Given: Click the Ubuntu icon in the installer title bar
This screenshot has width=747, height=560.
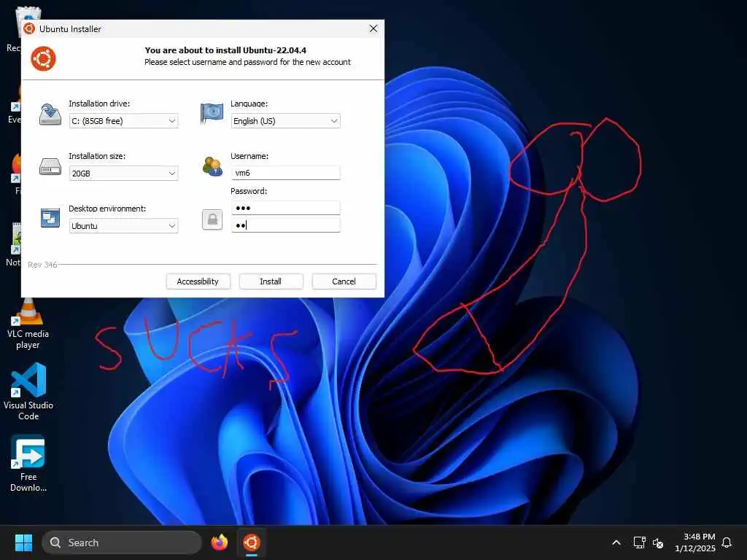Looking at the screenshot, I should pos(29,28).
